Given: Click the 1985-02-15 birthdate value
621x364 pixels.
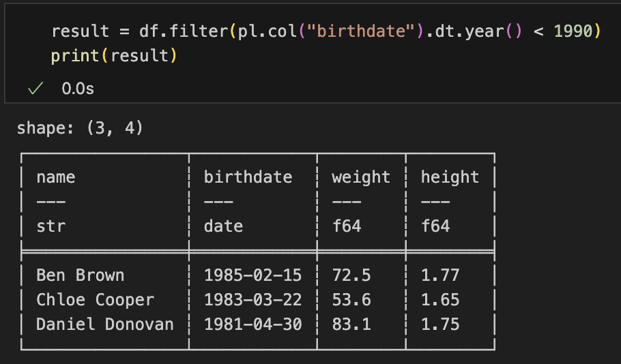Looking at the screenshot, I should coord(252,275).
